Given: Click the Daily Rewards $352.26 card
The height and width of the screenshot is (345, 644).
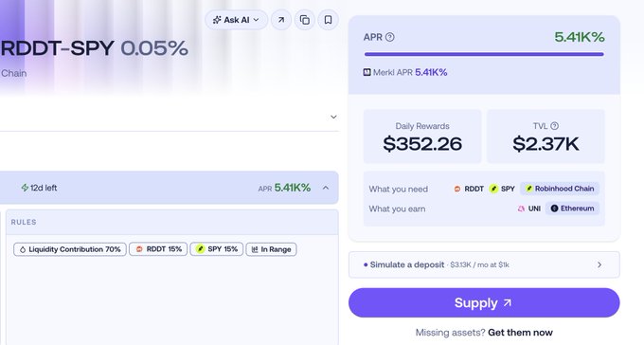Looking at the screenshot, I should [422, 136].
